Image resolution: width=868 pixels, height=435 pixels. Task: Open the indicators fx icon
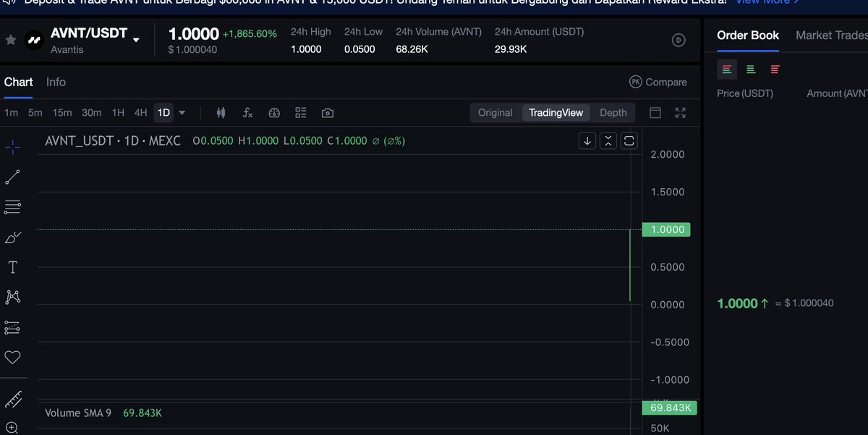[x=247, y=113]
